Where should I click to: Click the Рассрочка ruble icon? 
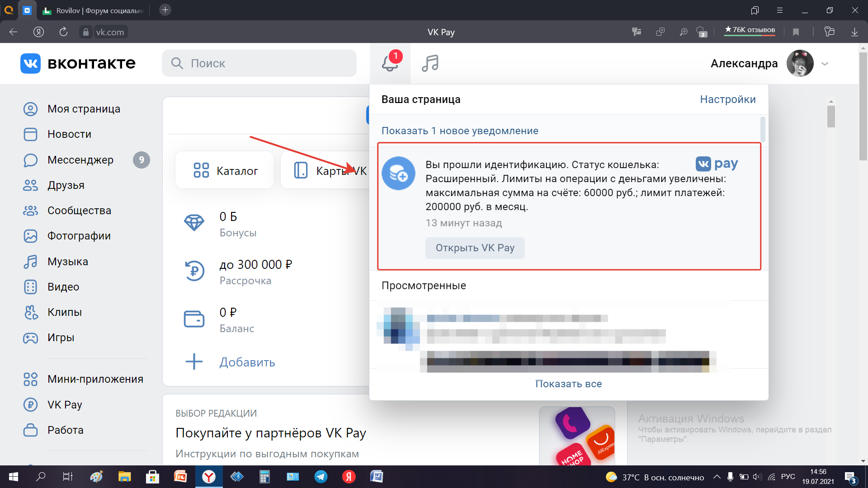(194, 271)
